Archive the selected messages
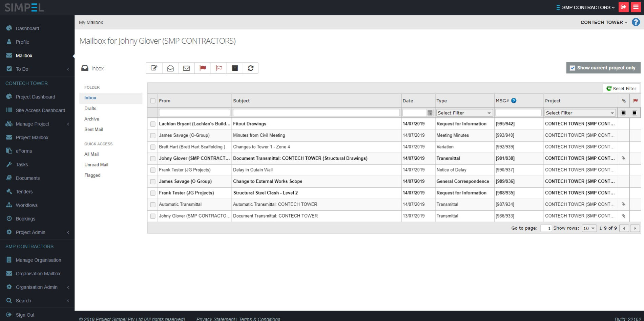 [235, 68]
